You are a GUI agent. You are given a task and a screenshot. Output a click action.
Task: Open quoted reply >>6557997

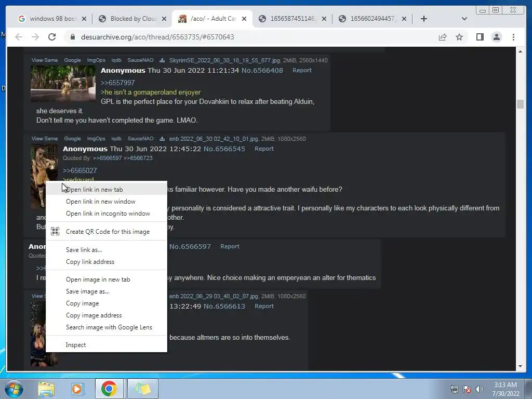pyautogui.click(x=118, y=83)
